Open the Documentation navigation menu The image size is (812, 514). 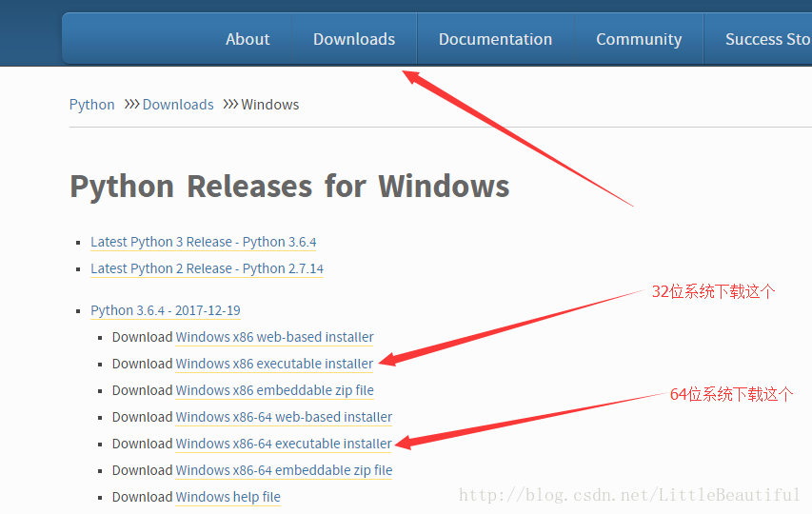tap(496, 39)
